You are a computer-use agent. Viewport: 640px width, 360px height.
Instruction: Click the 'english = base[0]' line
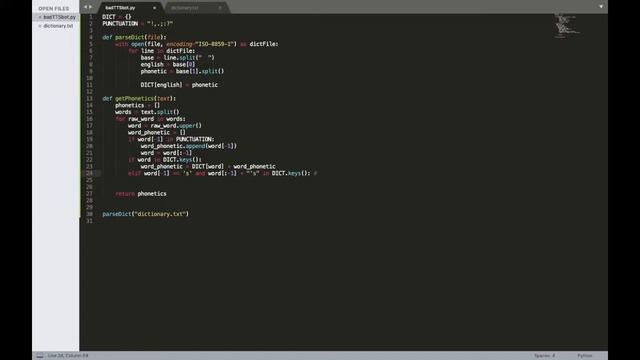pos(168,64)
